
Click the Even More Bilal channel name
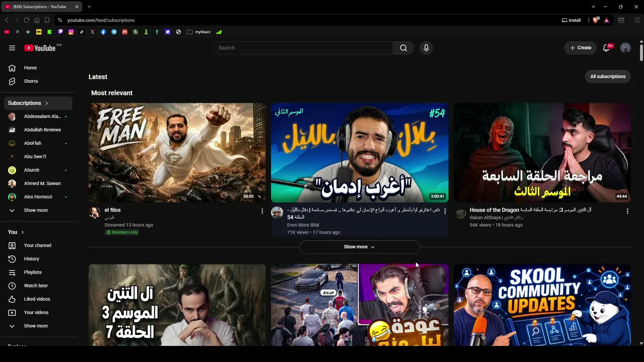303,225
